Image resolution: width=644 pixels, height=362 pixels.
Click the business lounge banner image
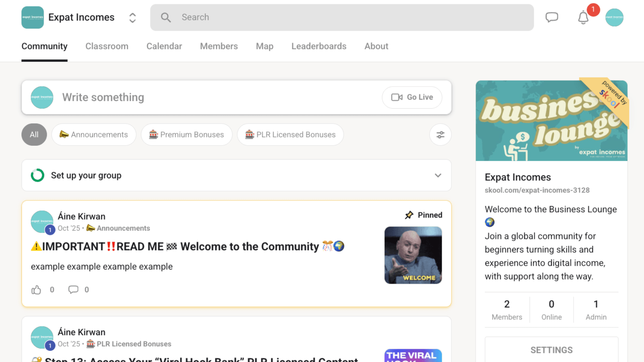click(x=552, y=121)
